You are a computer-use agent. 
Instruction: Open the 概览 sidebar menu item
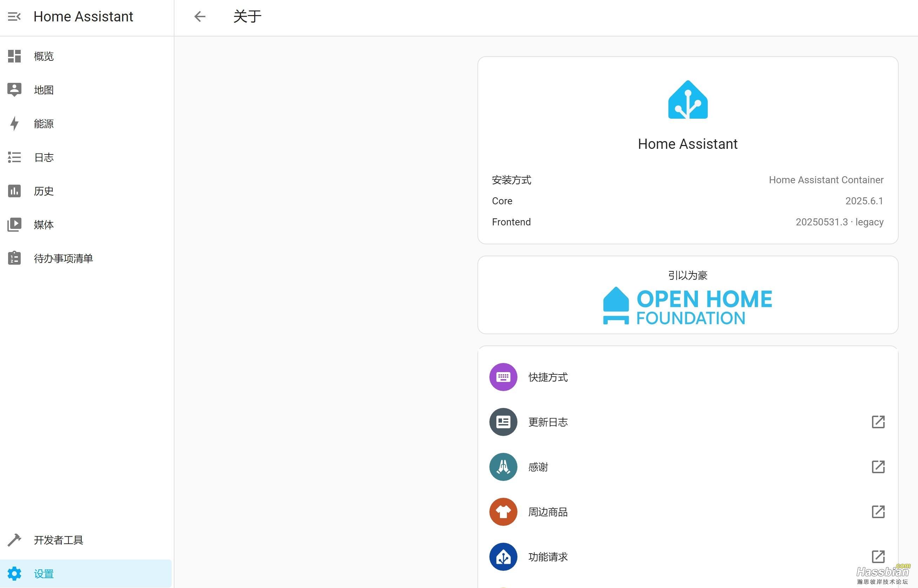click(86, 56)
